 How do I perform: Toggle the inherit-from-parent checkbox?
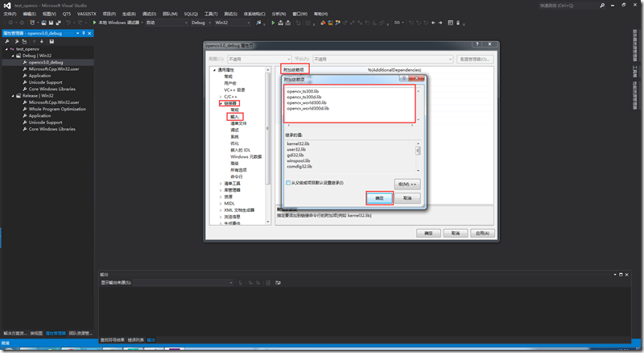(x=288, y=183)
